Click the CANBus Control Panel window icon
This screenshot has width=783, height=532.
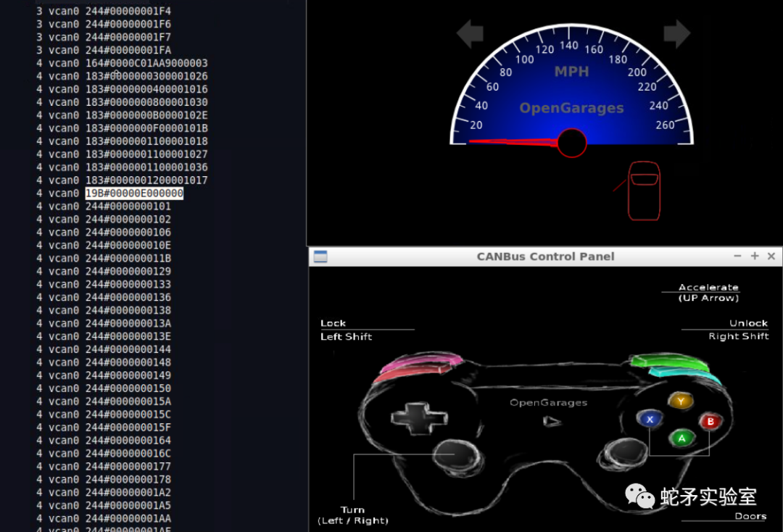[x=320, y=257]
